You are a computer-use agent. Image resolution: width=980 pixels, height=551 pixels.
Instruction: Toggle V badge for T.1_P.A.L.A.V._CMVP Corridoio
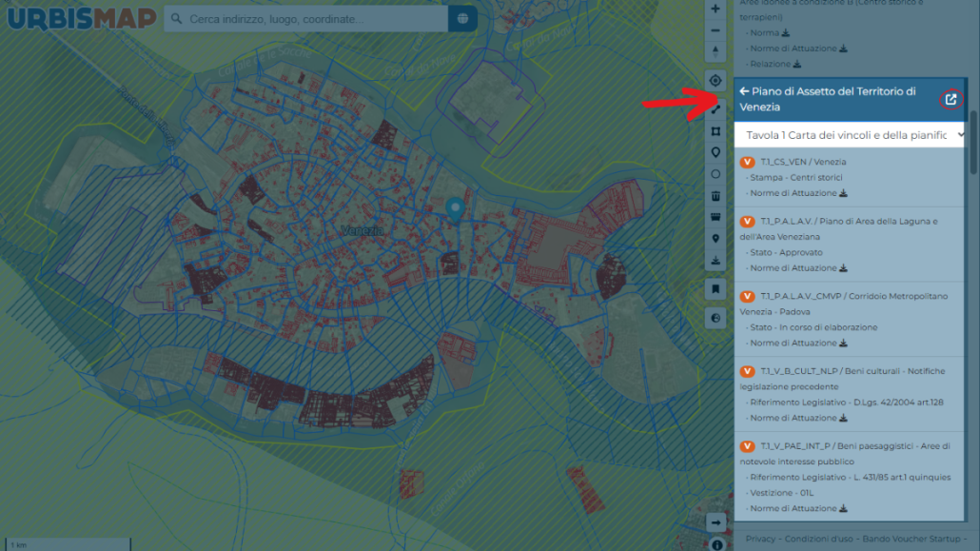(x=747, y=297)
